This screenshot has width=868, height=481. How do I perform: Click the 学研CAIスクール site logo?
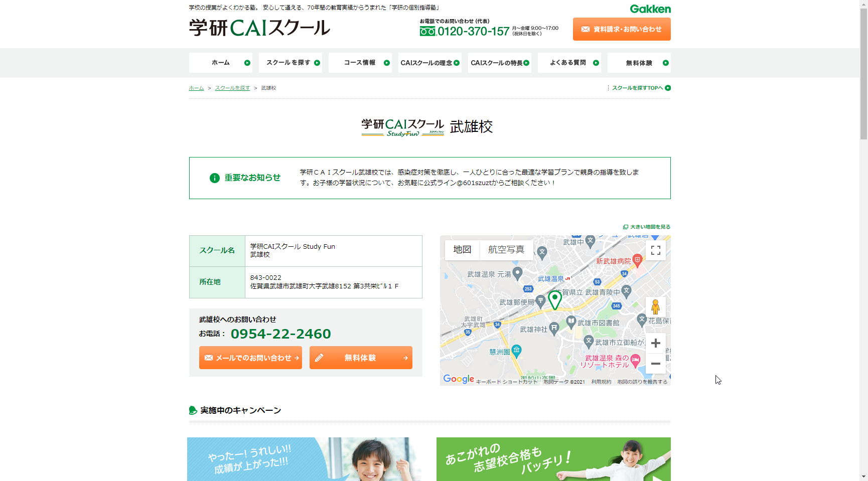click(x=259, y=28)
